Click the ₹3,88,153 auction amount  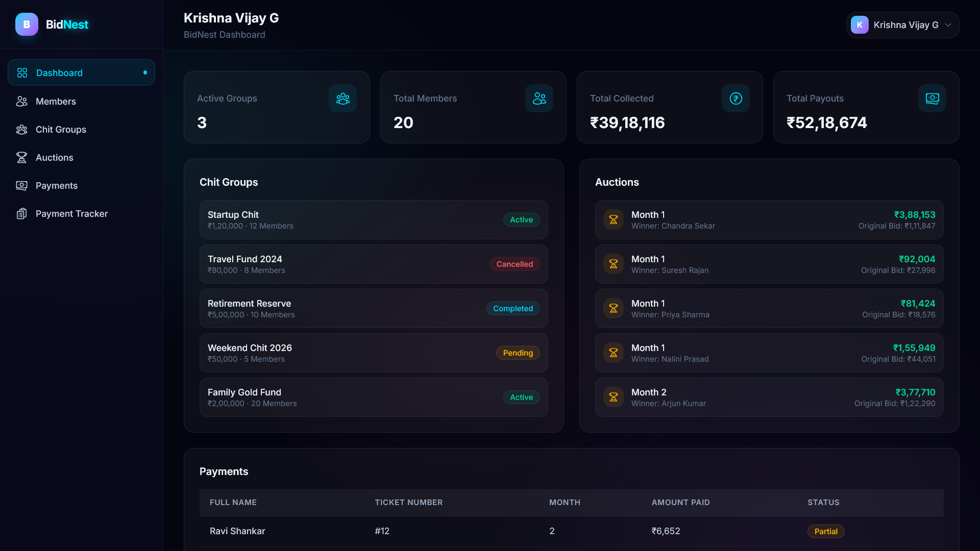point(914,215)
